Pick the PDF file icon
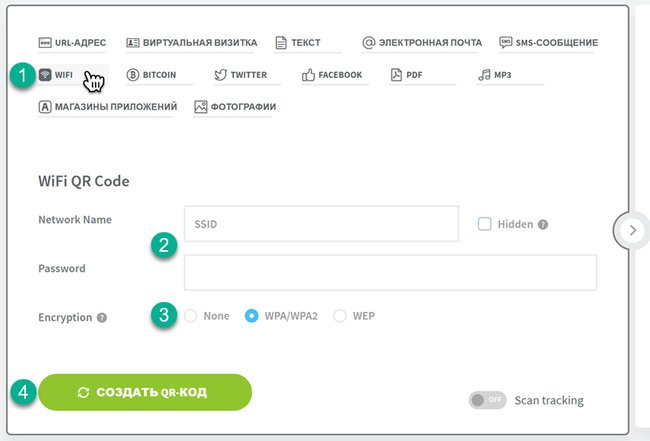The image size is (650, 441). pos(396,75)
